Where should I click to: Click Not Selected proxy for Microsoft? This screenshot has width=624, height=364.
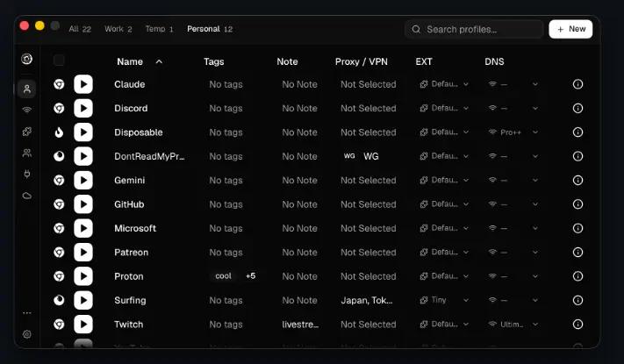coord(368,228)
